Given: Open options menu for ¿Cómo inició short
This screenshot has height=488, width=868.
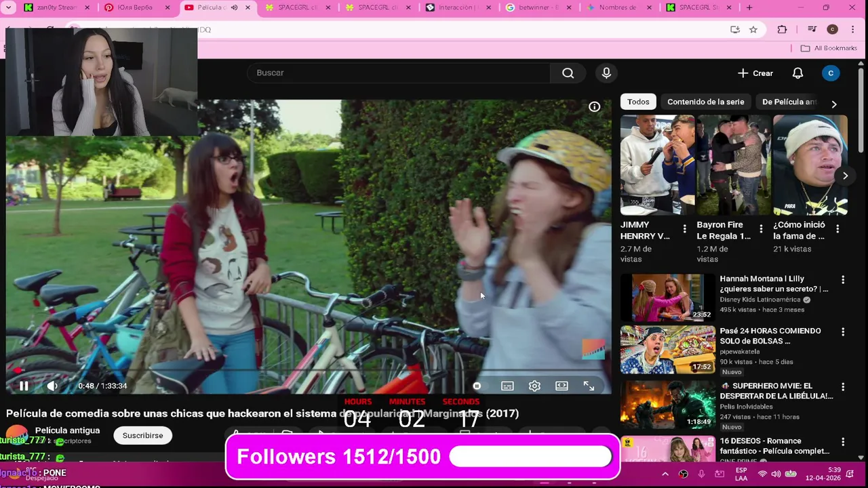Looking at the screenshot, I should pyautogui.click(x=837, y=229).
